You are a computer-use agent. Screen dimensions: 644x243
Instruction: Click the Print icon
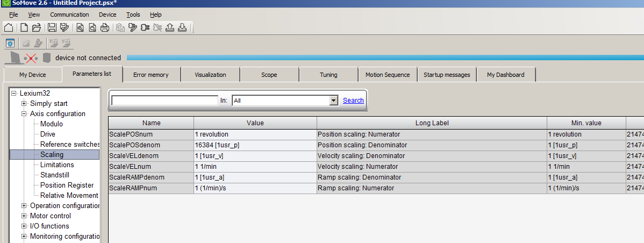pos(105,27)
